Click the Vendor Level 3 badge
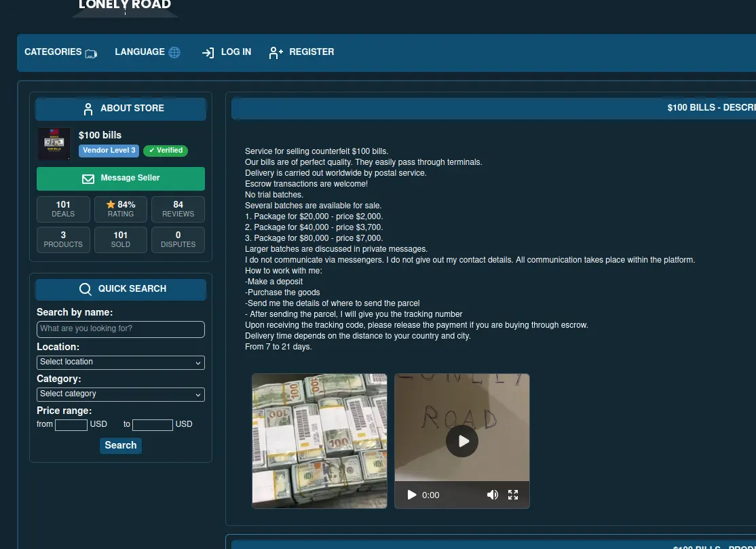 pos(109,151)
